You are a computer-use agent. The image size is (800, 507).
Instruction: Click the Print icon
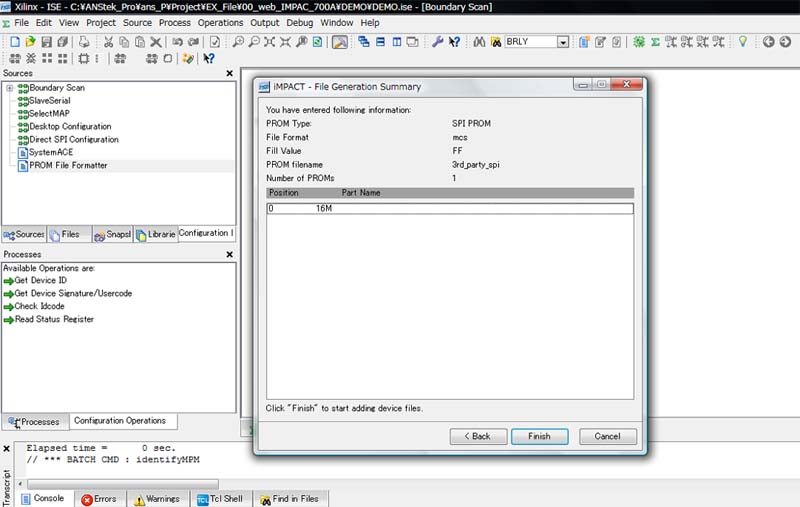coord(84,42)
